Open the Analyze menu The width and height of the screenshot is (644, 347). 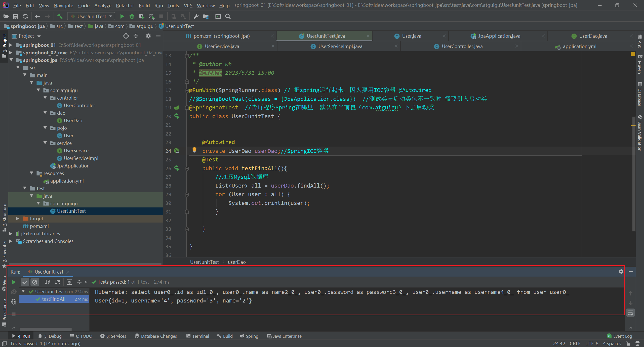(103, 5)
